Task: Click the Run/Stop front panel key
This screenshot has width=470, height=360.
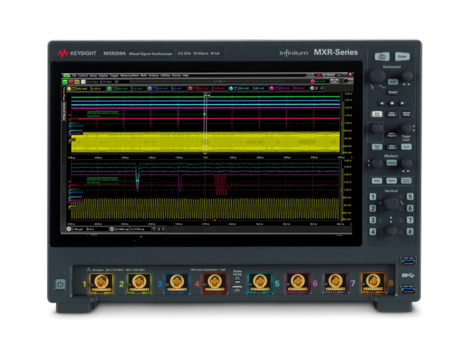Action: 382,56
